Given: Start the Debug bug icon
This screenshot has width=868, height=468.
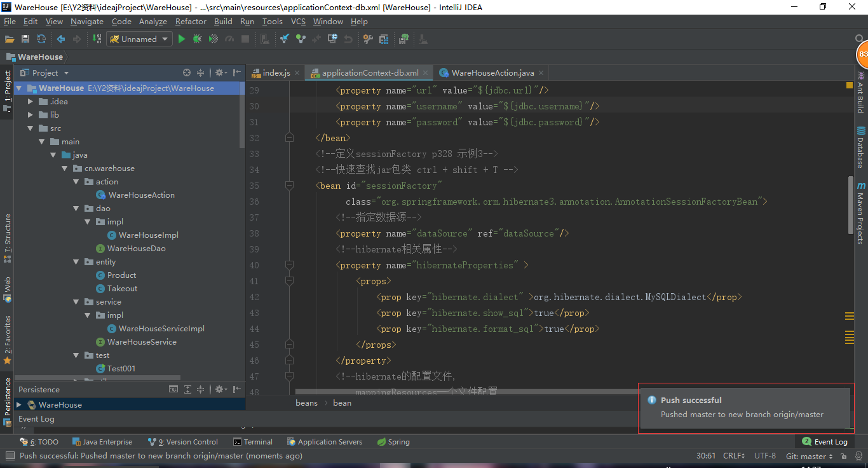Looking at the screenshot, I should click(198, 39).
